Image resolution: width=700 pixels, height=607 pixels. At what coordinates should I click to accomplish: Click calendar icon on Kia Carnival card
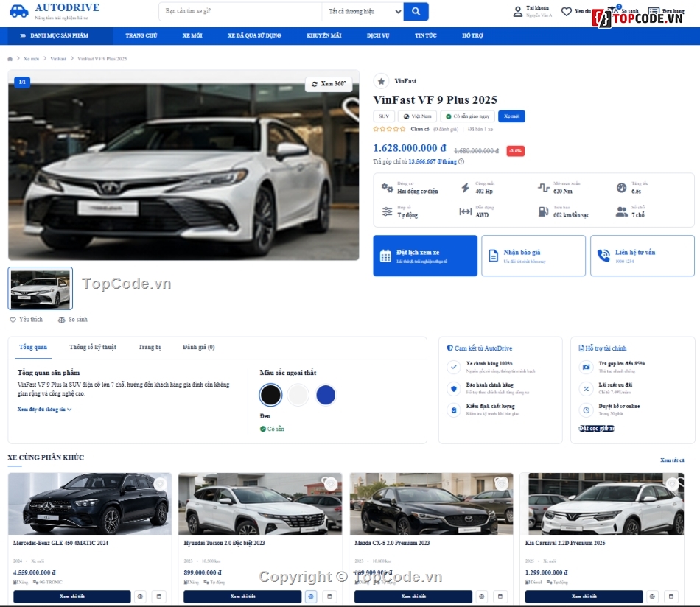click(x=671, y=596)
